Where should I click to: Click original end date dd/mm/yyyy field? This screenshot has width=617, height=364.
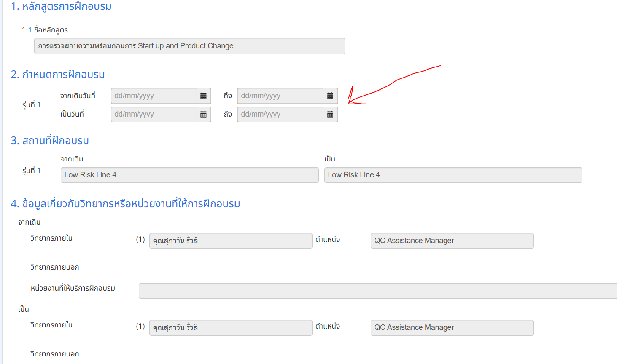pyautogui.click(x=280, y=96)
